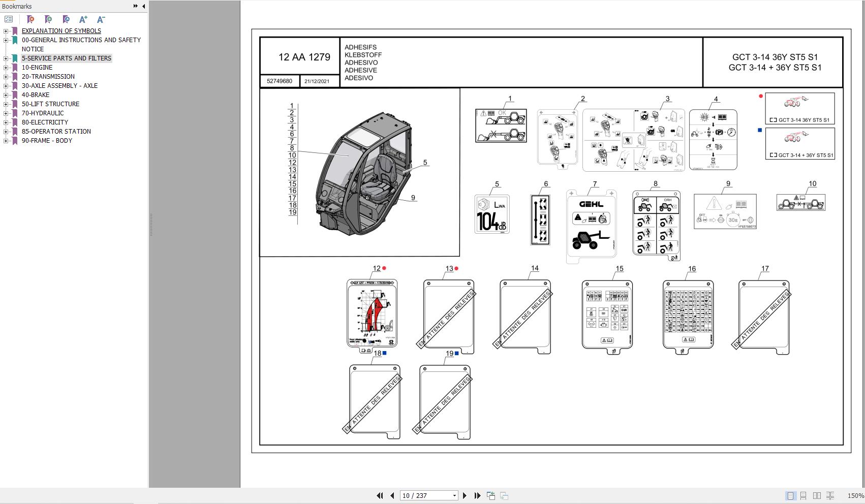Expand the EXPLANATION OF SYMBOLS bookmark
865x504 pixels.
point(6,31)
